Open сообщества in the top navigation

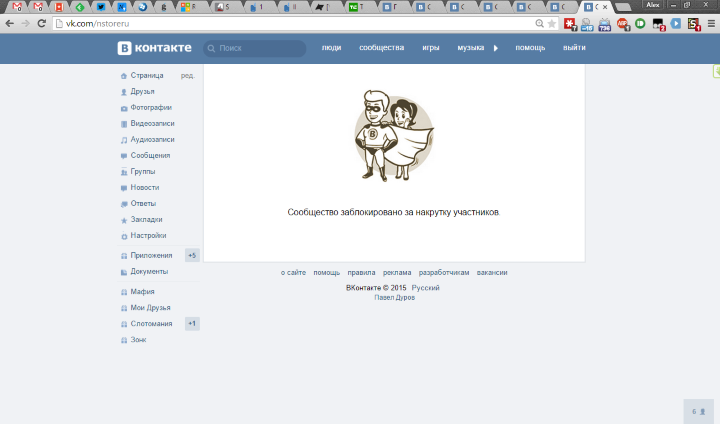coord(382,48)
